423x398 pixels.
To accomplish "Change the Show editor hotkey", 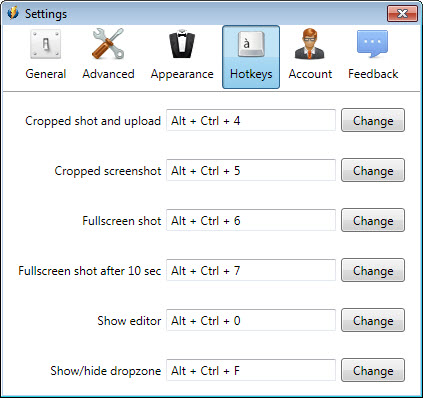I will pos(373,320).
